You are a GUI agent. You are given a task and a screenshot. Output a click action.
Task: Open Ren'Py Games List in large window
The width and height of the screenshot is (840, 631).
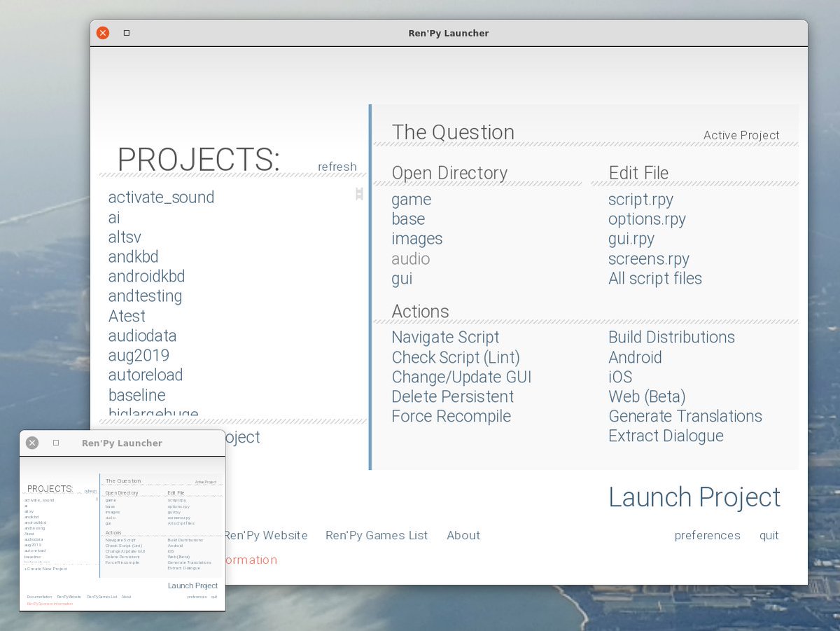click(x=377, y=535)
